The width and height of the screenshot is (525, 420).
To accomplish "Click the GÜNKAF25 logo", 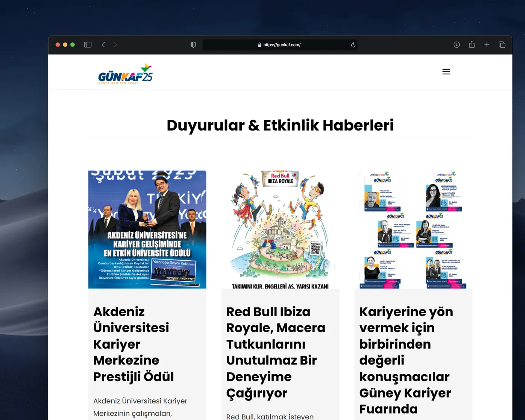I will [x=125, y=74].
